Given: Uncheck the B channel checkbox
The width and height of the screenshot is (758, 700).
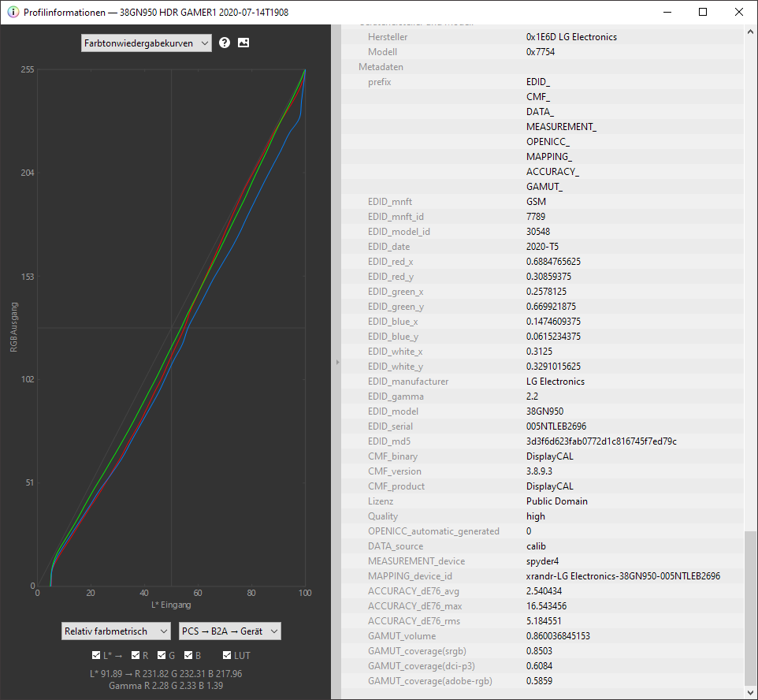Looking at the screenshot, I should (x=188, y=656).
